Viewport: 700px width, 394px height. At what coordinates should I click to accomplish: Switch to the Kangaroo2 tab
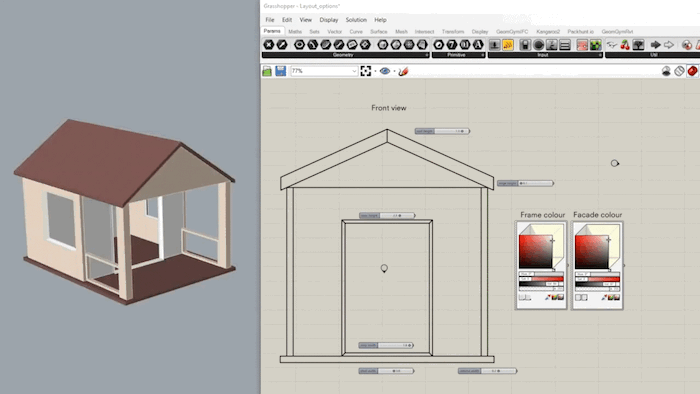[548, 32]
